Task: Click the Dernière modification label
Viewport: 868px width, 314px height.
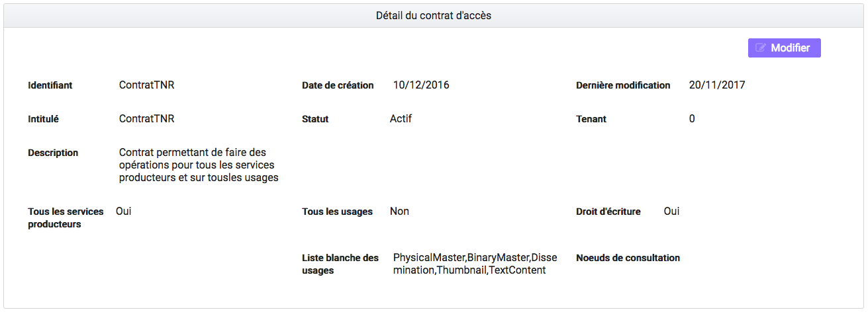Action: click(624, 85)
